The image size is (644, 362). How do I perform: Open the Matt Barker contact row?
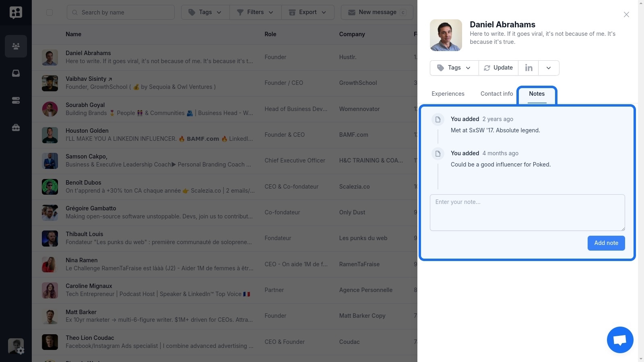click(x=225, y=316)
